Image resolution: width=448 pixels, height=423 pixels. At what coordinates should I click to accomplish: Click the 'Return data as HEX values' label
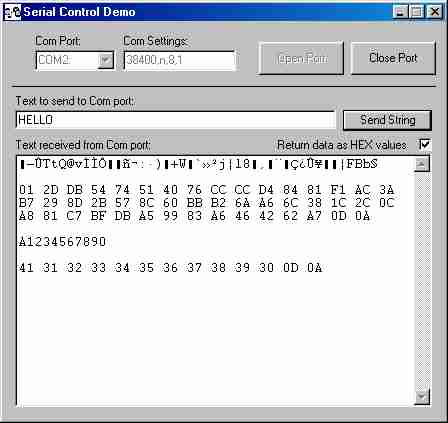tap(342, 145)
